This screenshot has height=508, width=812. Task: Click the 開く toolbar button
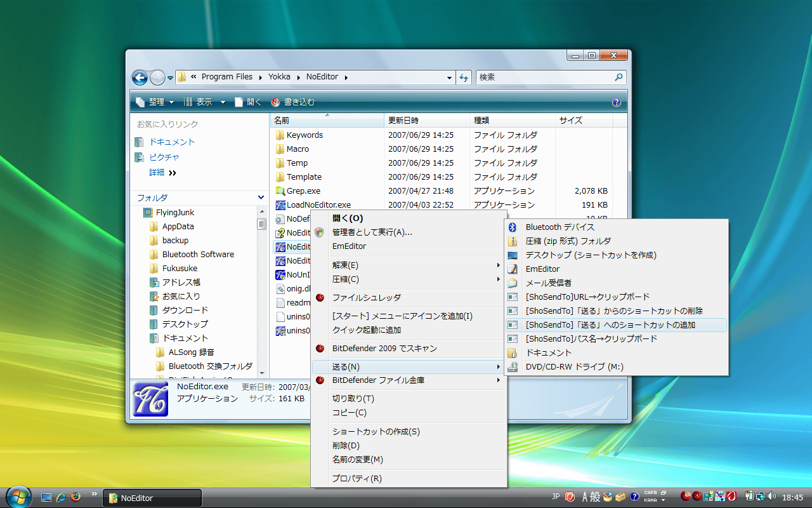pos(248,102)
